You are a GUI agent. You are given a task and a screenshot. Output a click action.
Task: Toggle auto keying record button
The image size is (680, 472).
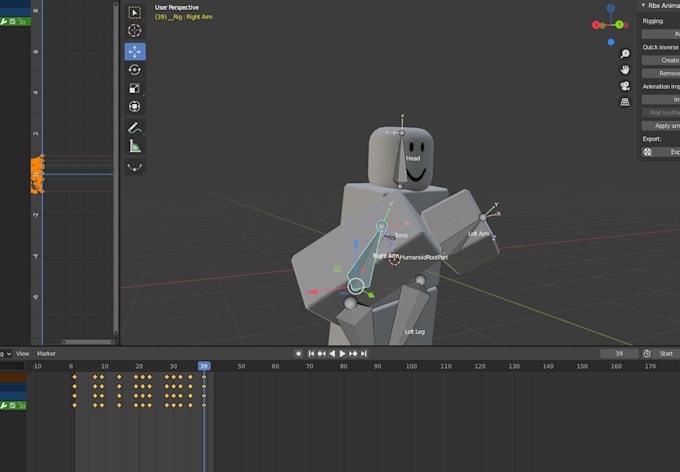point(298,353)
